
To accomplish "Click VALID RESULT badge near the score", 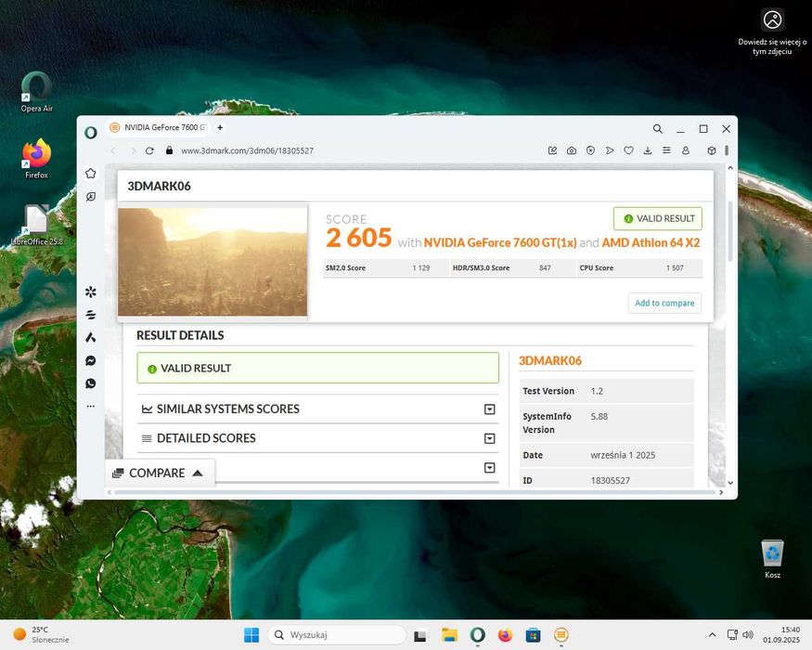I will (658, 219).
